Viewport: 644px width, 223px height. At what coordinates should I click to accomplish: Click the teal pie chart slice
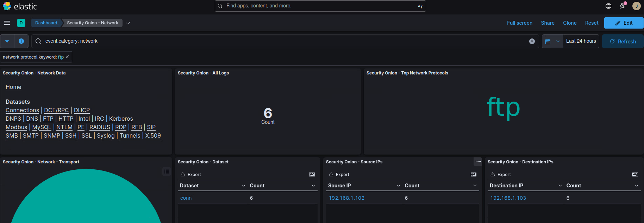click(x=86, y=201)
